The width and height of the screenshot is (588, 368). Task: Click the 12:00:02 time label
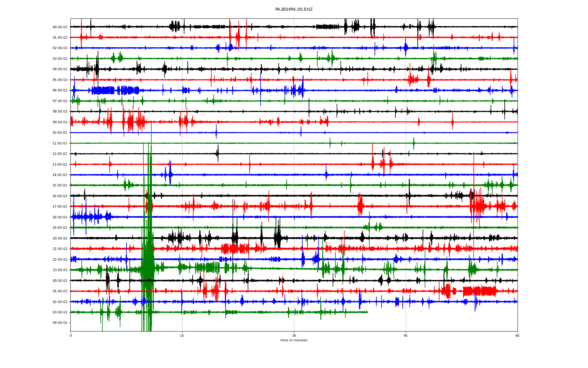60,154
